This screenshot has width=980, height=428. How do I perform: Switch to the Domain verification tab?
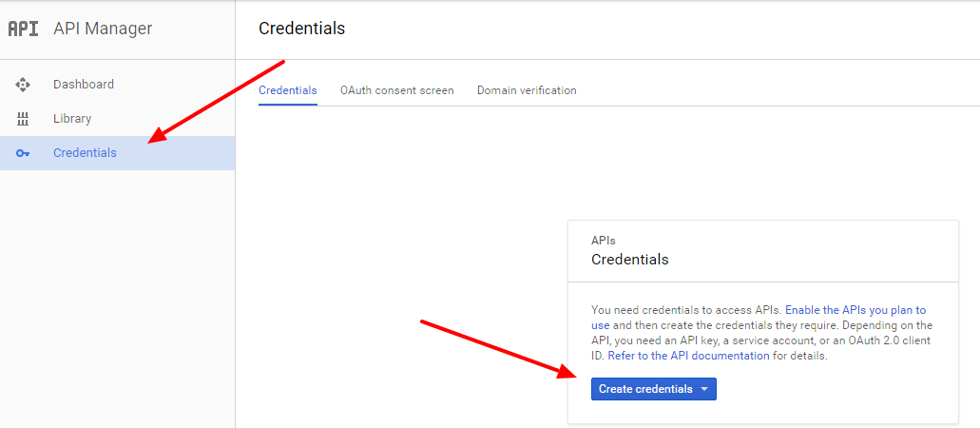[527, 90]
